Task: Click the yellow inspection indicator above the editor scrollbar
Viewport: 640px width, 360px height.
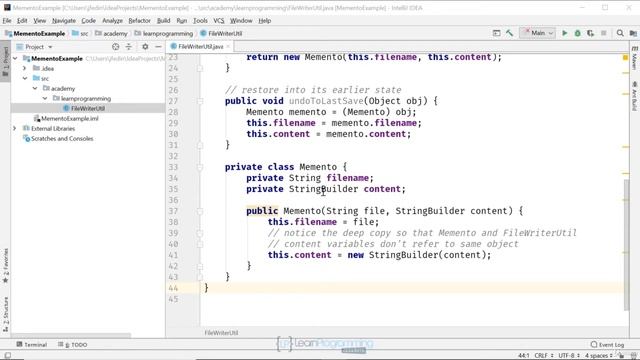Action: point(625,58)
